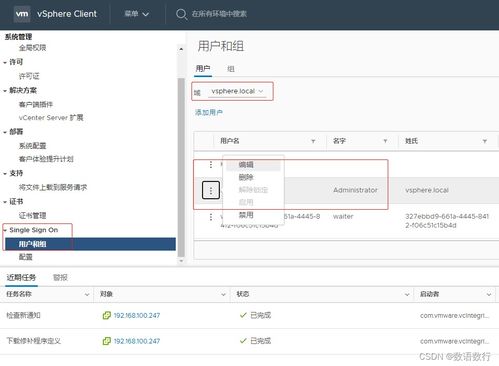Viewport: 499px width, 366px height.
Task: Collapse the 解决方案 tree section
Action: point(5,91)
